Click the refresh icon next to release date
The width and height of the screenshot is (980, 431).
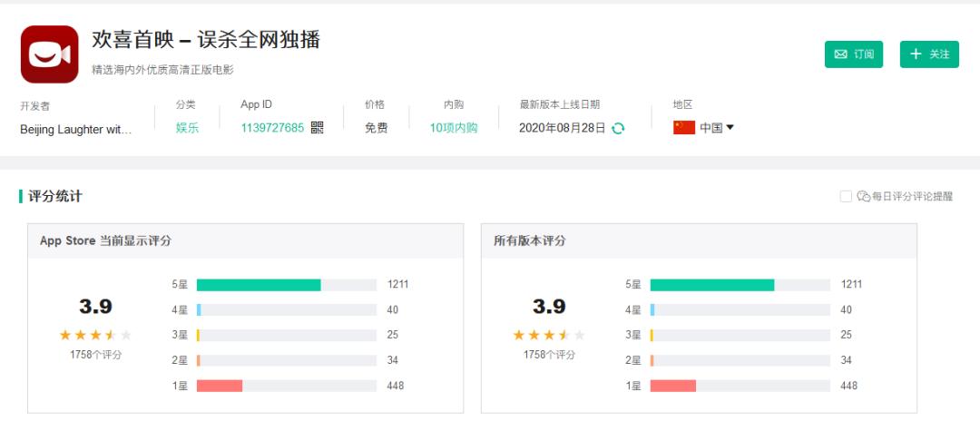618,128
